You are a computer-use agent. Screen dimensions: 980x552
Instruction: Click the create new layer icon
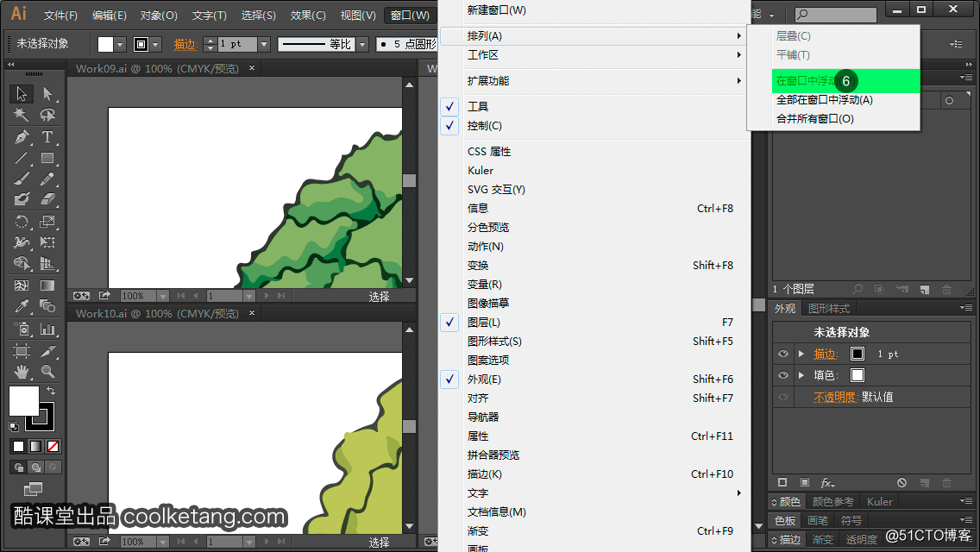(925, 290)
